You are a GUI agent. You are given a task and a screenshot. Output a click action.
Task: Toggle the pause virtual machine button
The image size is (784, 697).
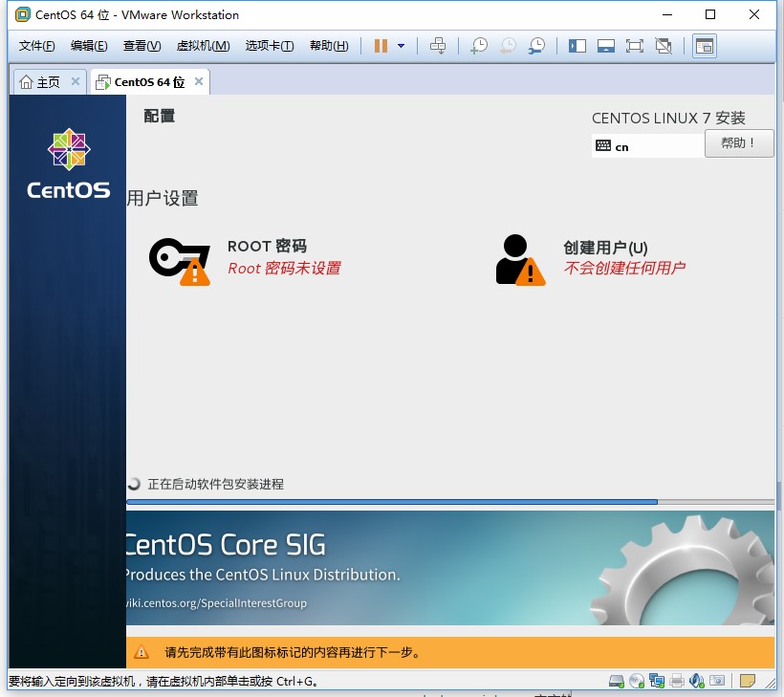tap(381, 46)
